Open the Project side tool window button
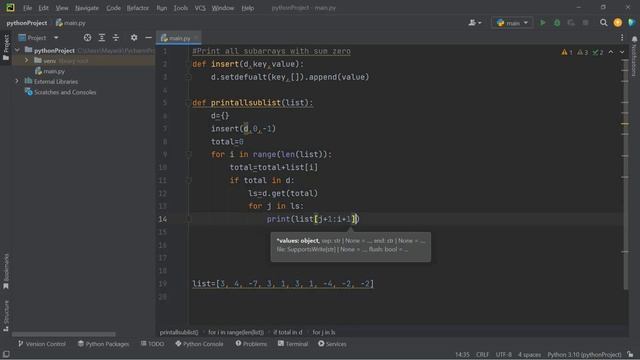The width and height of the screenshot is (640, 360). coord(6,47)
